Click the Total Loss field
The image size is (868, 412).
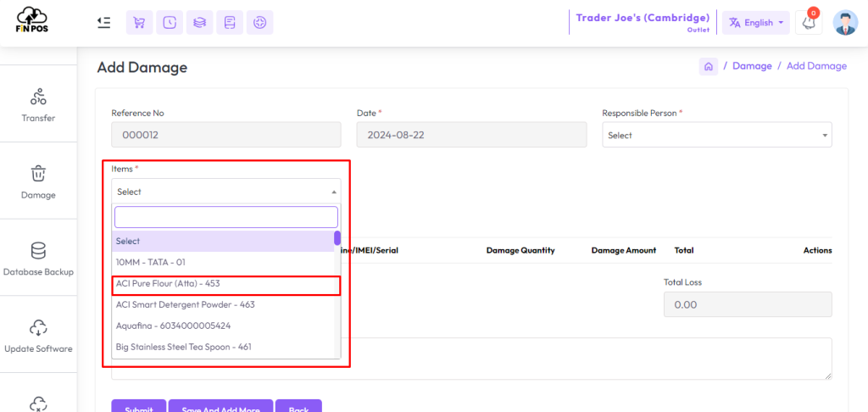pos(748,304)
